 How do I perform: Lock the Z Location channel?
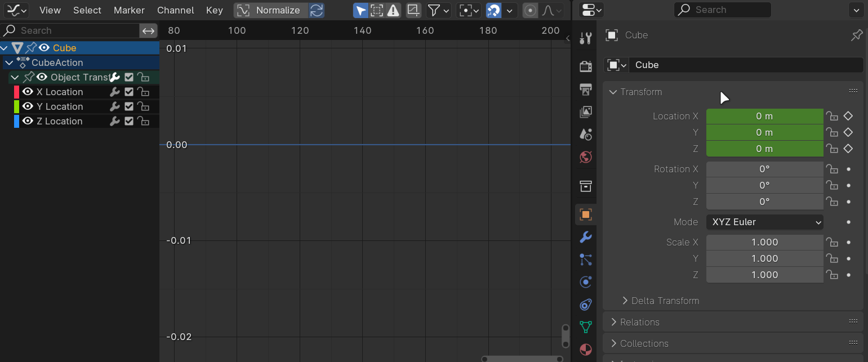click(144, 121)
